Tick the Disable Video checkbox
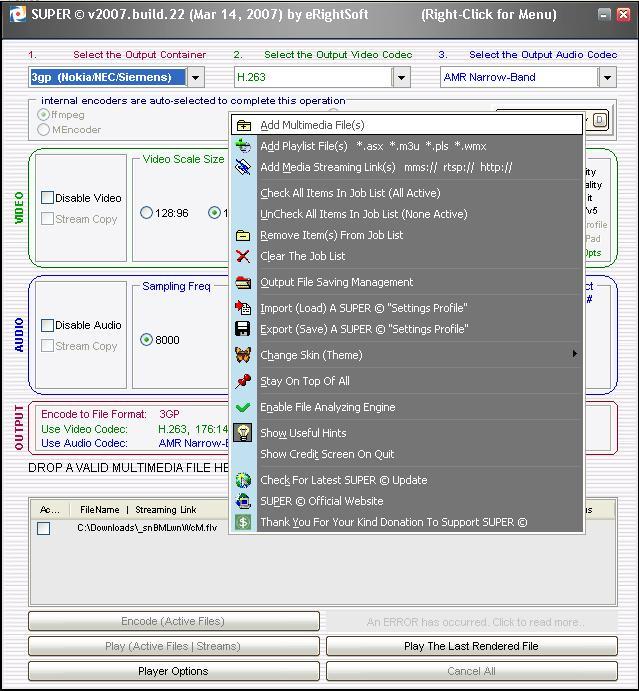 tap(47, 198)
